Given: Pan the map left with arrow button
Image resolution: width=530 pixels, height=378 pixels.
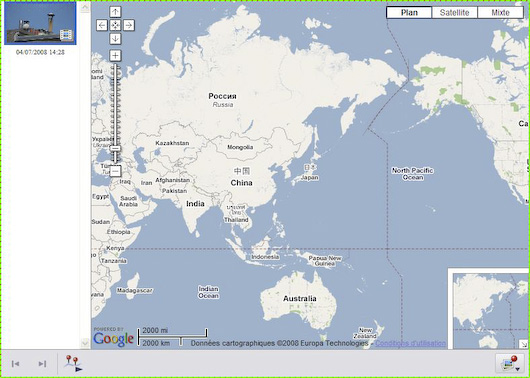Looking at the screenshot, I should click(102, 25).
